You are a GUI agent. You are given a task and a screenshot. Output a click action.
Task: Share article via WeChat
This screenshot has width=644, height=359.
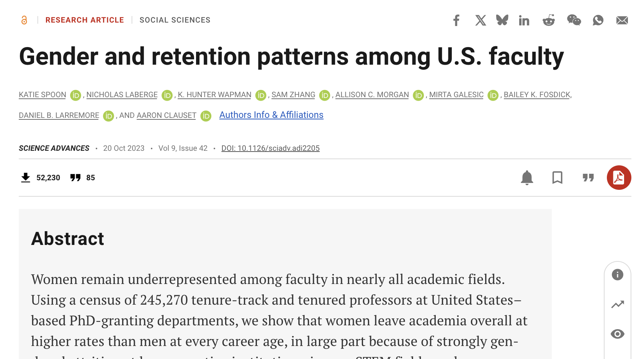pyautogui.click(x=574, y=20)
